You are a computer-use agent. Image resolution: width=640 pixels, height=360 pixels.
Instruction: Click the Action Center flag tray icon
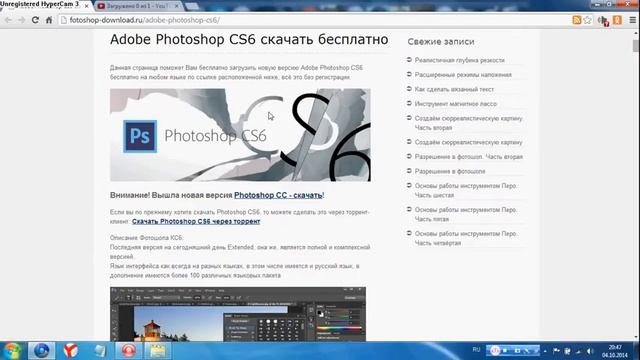tap(556, 351)
